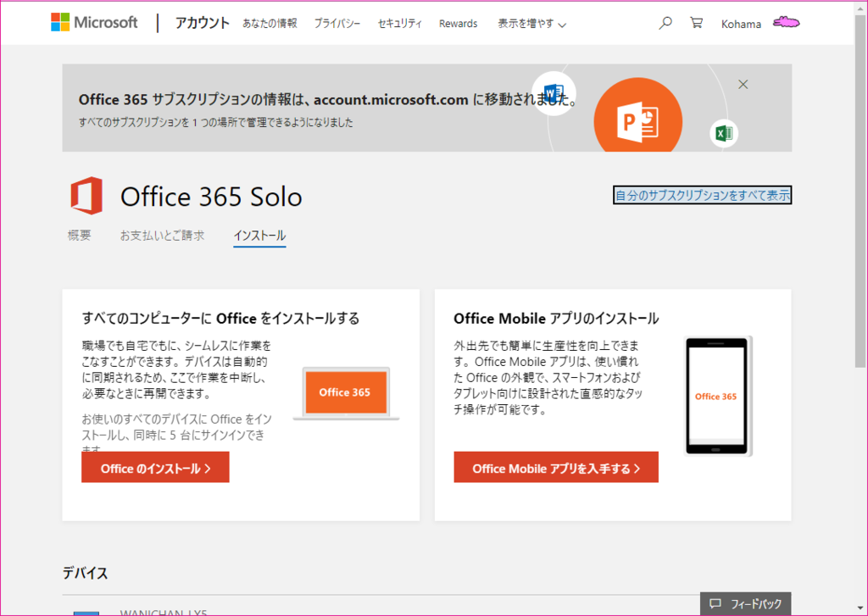868x616 pixels.
Task: Click the Office logo beside Office 365 Solo
Action: [x=87, y=196]
